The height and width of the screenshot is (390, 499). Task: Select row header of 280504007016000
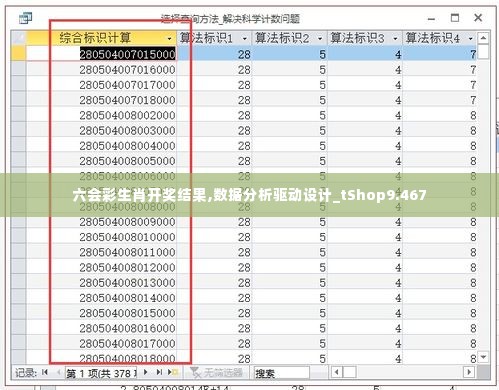(18, 70)
